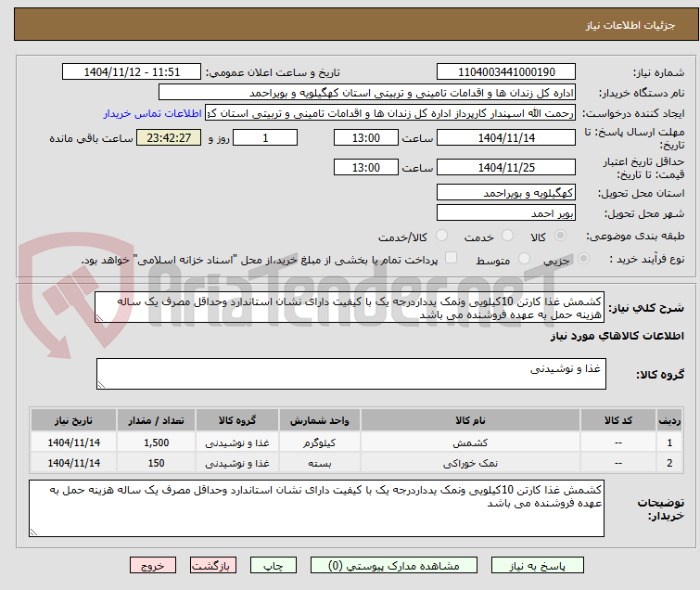Click the response deadline time field in the 1404/11/14 row
700x590 pixels.
tap(365, 137)
